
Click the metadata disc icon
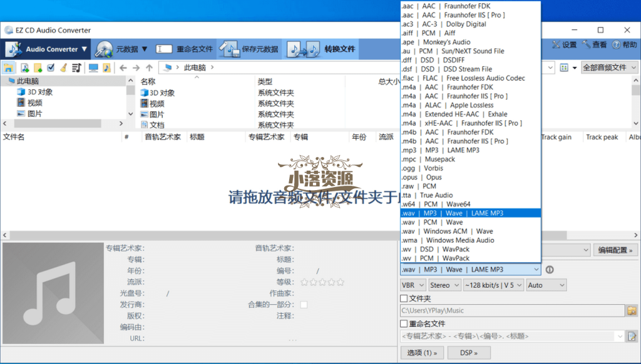click(104, 49)
